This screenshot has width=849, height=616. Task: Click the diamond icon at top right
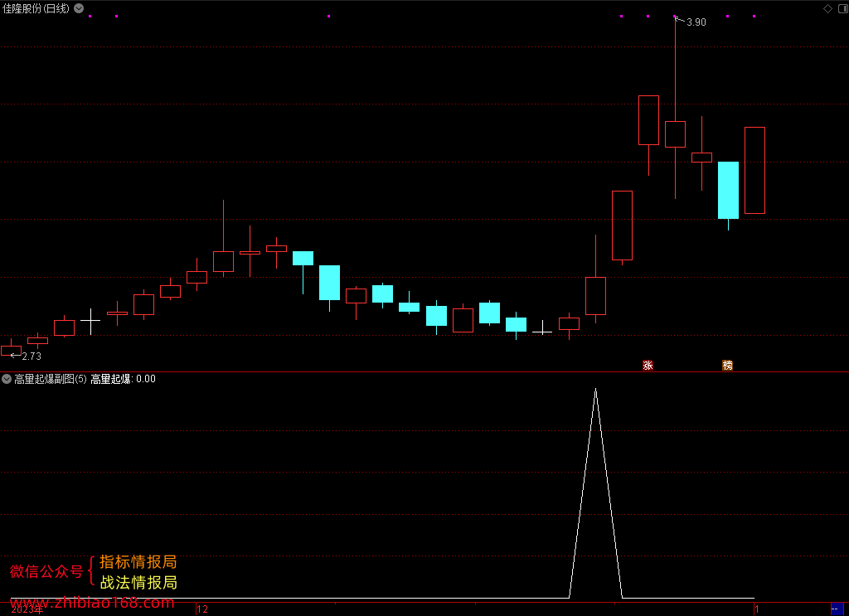(827, 8)
